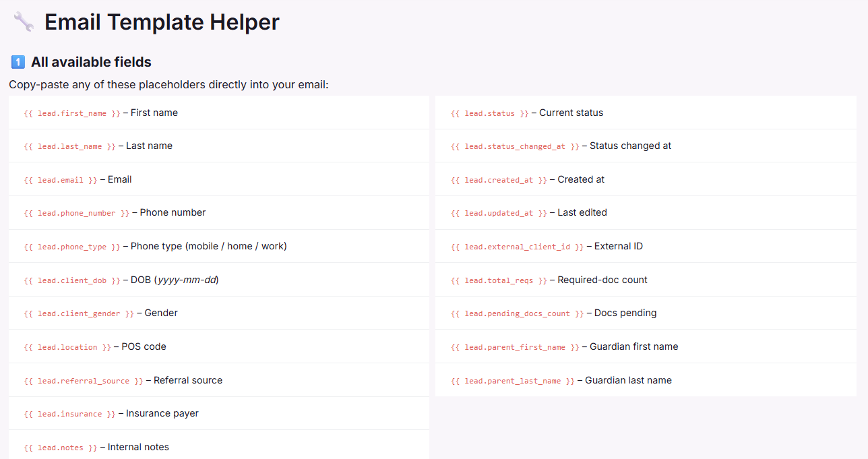Click the number one icon beside All available fields
This screenshot has width=868, height=459.
(x=18, y=62)
